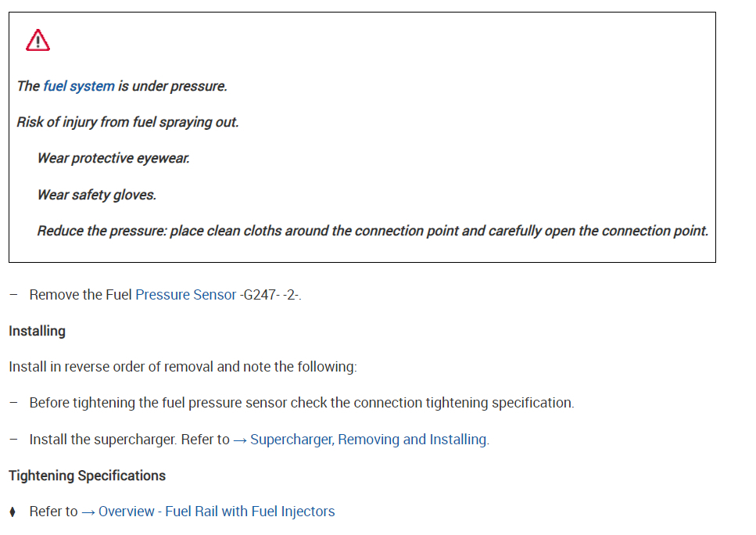Follow the "Pressure Sensor" hyperlink
Image resolution: width=756 pixels, height=535 pixels.
(185, 295)
